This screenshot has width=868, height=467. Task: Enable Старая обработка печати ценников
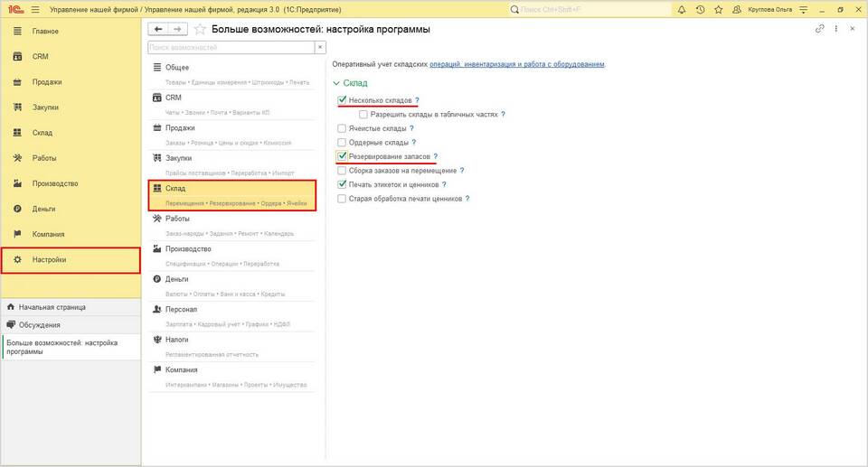(342, 199)
